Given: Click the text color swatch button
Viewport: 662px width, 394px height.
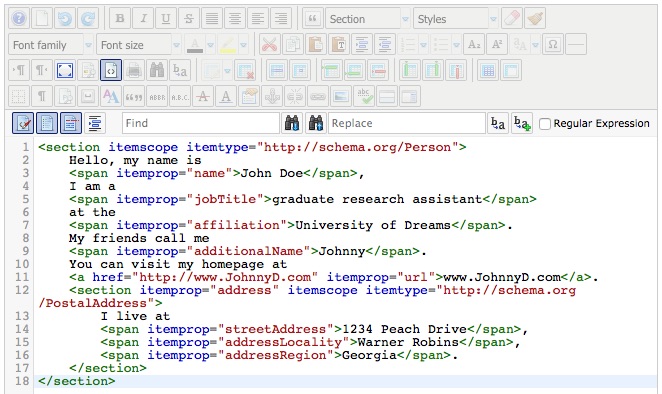Looking at the screenshot, I should [x=195, y=45].
